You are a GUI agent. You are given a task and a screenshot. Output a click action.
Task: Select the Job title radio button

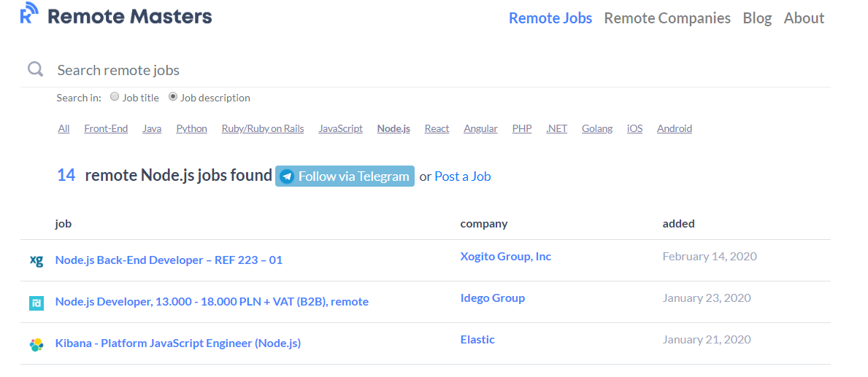point(115,96)
